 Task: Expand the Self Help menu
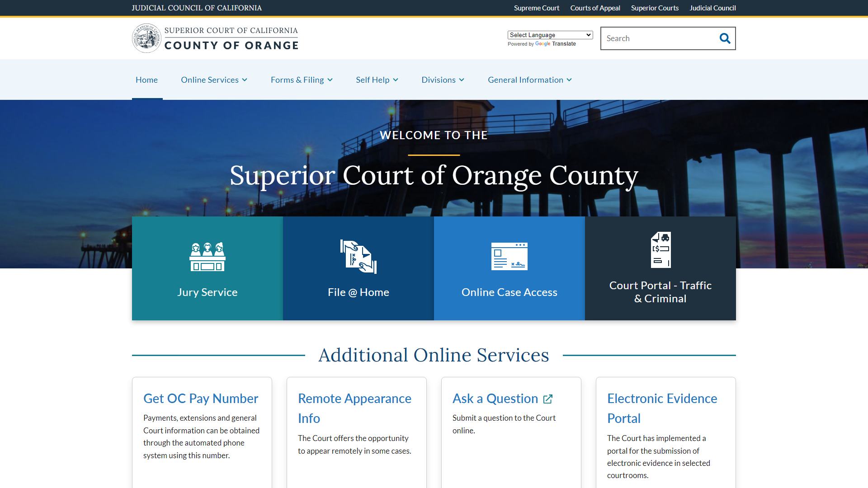(x=377, y=80)
